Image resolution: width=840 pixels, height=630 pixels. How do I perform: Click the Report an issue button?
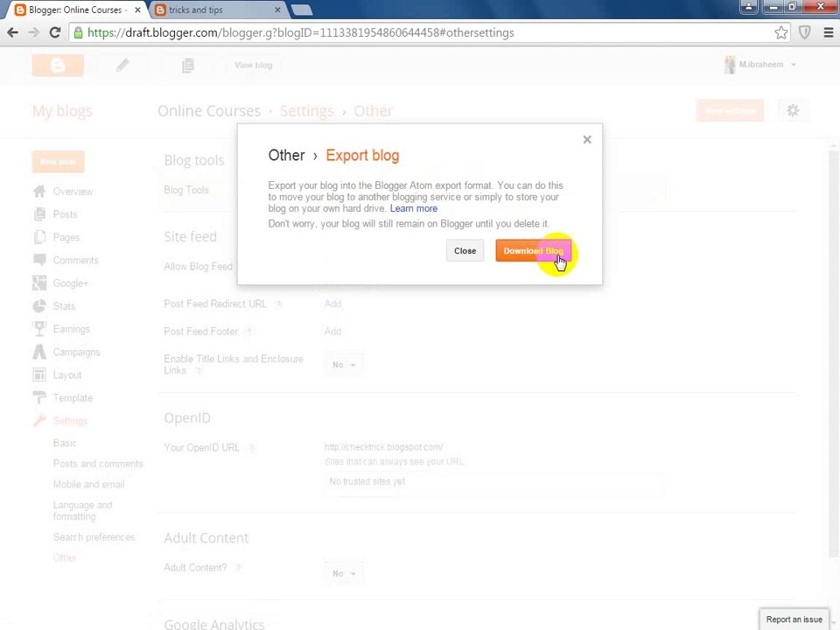794,619
